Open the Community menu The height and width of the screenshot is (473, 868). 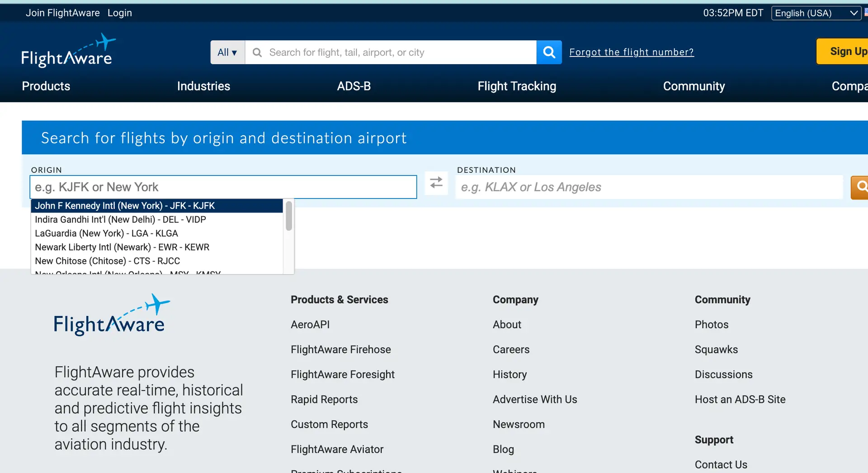click(694, 86)
